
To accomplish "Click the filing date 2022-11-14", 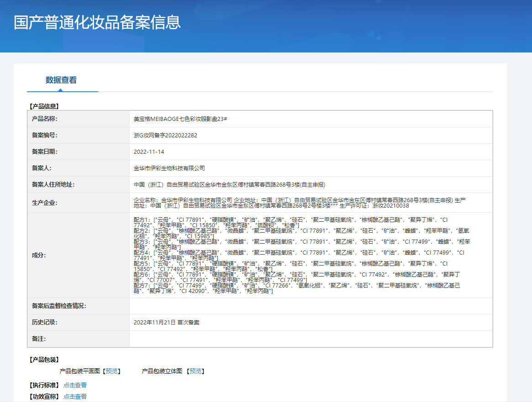I will tap(149, 152).
